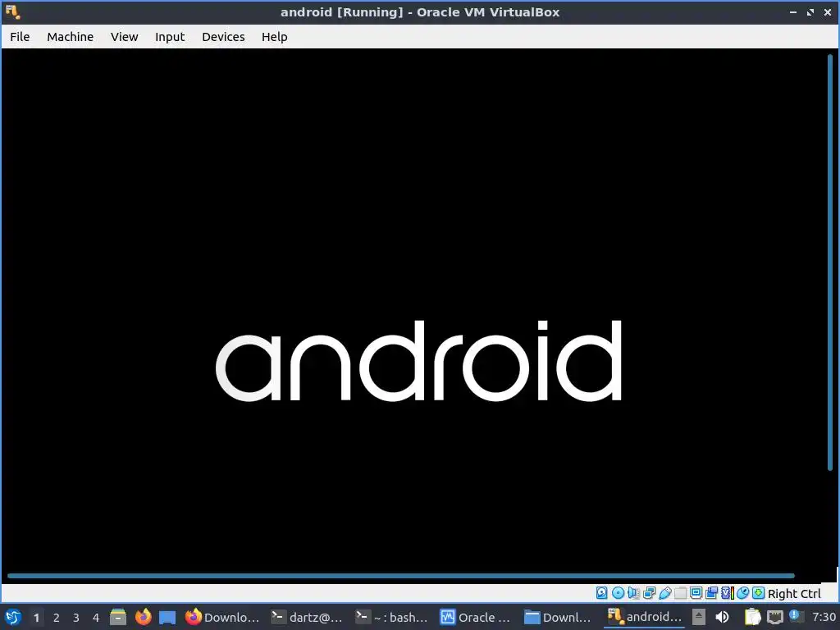Click the audio indicator in VirtualBox status bar
This screenshot has width=840, height=630.
click(x=633, y=593)
